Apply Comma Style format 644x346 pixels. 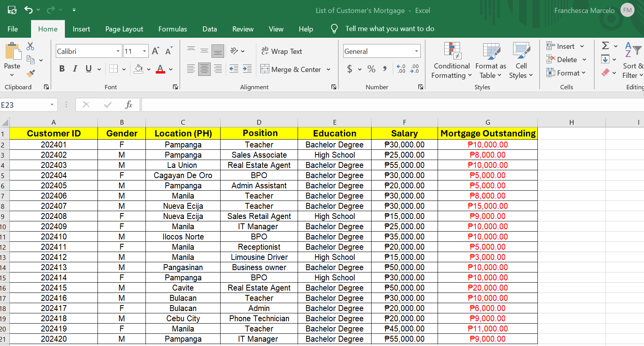(385, 69)
